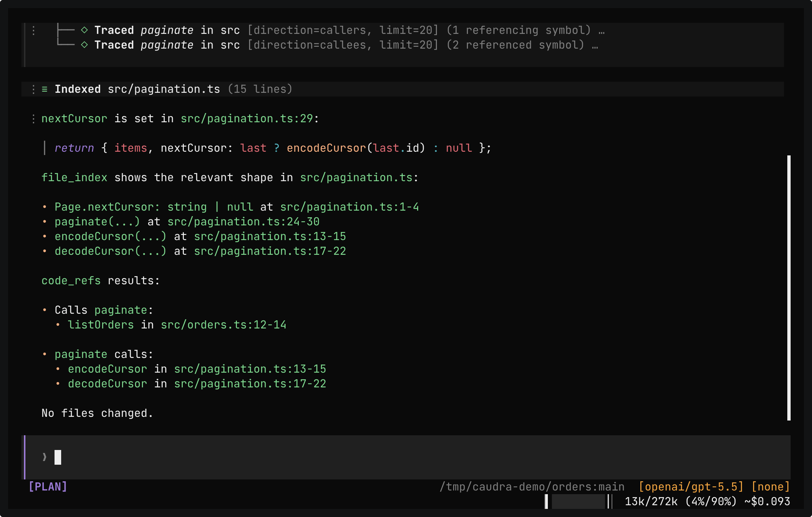Click the 13k/272k token count
Screen dimensions: 812x517
[651, 502]
